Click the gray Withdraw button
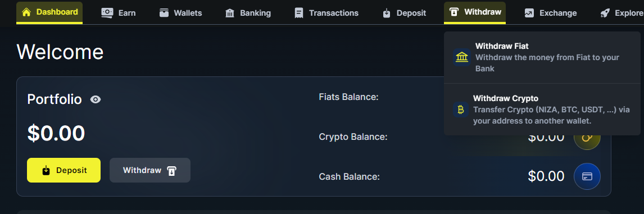 [x=150, y=170]
